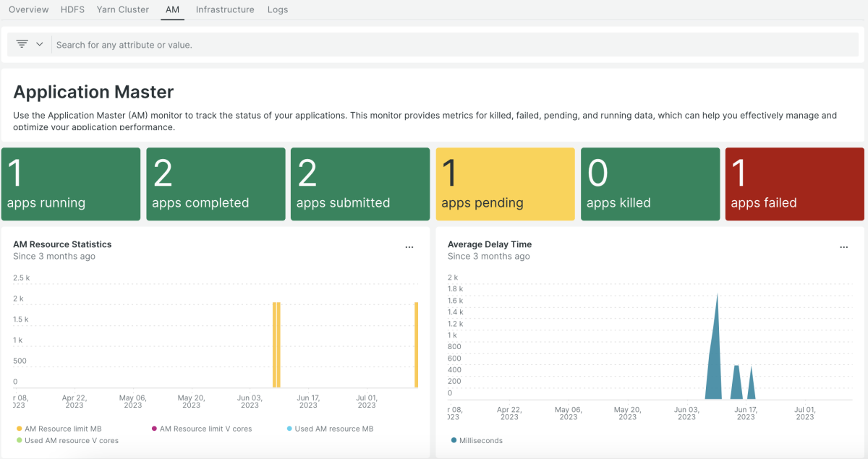Click the apps running green tile
Screen dimensions: 868x459
tap(71, 184)
